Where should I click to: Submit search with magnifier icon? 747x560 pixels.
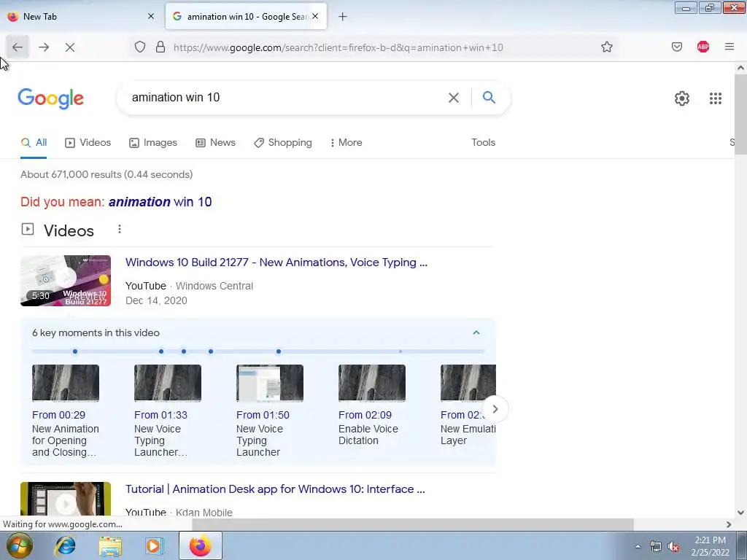489,98
